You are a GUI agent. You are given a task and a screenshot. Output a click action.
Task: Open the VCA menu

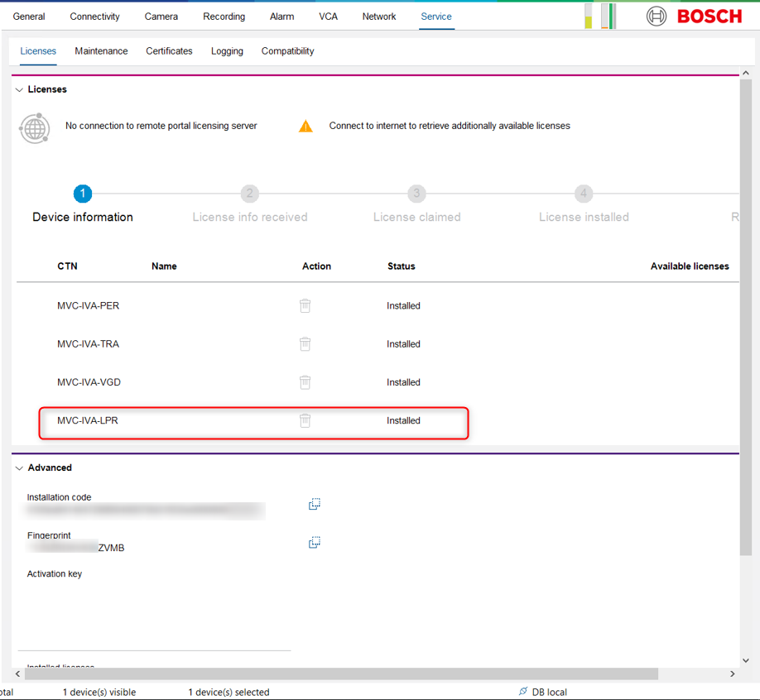328,17
